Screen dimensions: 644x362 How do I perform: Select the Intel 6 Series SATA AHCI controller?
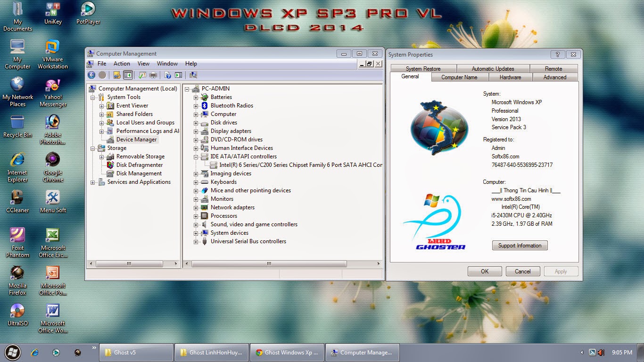point(301,165)
